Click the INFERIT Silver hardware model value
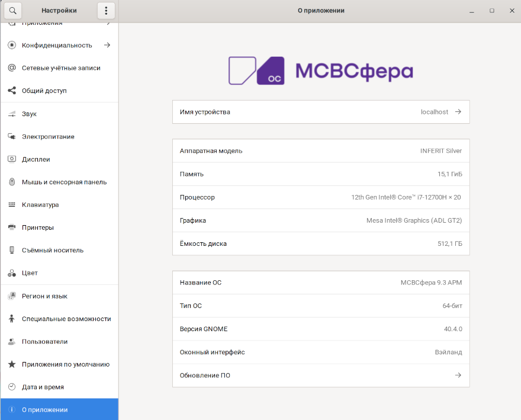Image resolution: width=521 pixels, height=420 pixels. (441, 150)
